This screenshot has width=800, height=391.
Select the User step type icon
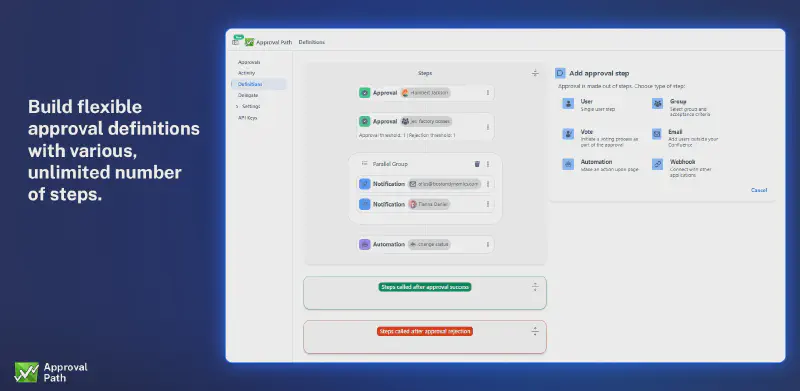568,104
